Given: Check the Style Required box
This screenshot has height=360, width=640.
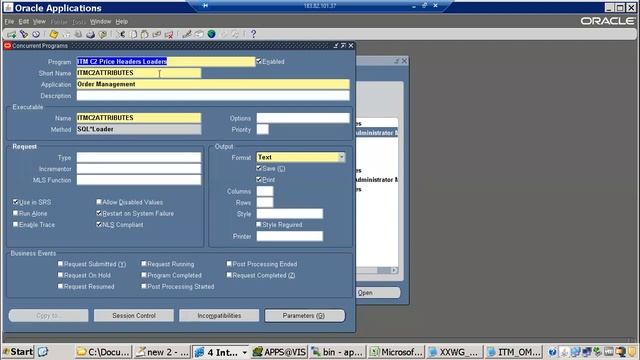Looking at the screenshot, I should [x=259, y=224].
